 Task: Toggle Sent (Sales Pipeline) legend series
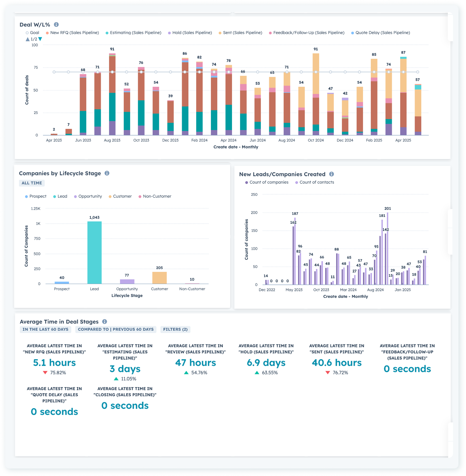(240, 33)
